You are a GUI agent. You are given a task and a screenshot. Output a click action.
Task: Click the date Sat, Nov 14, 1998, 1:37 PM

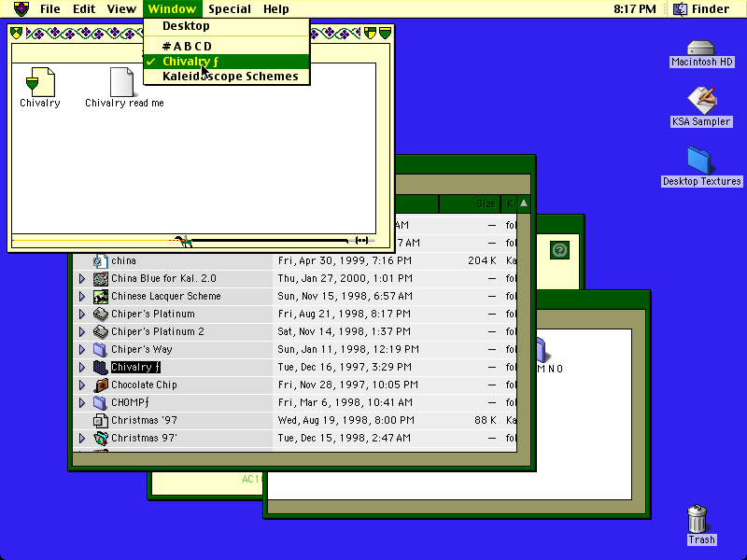(x=344, y=331)
